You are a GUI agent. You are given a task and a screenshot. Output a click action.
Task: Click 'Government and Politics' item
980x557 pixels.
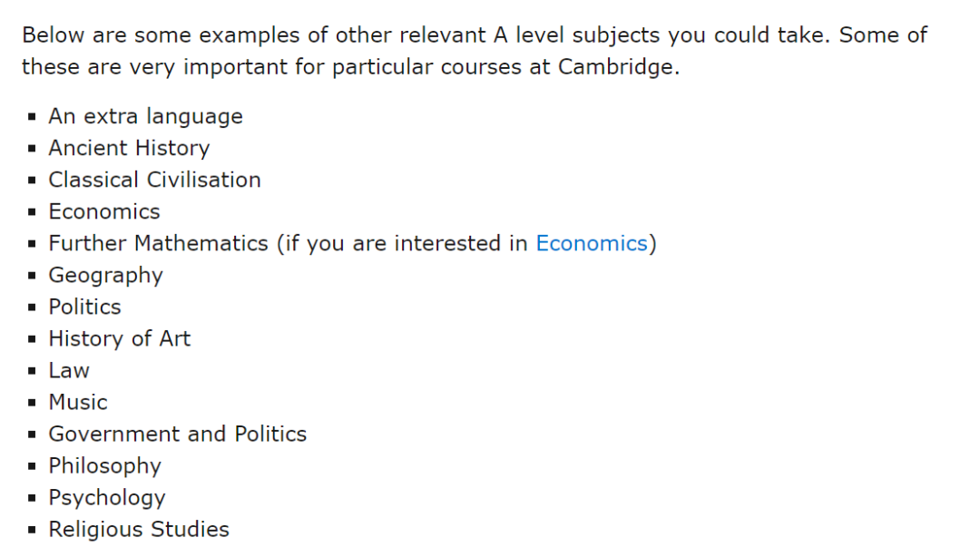click(x=178, y=434)
